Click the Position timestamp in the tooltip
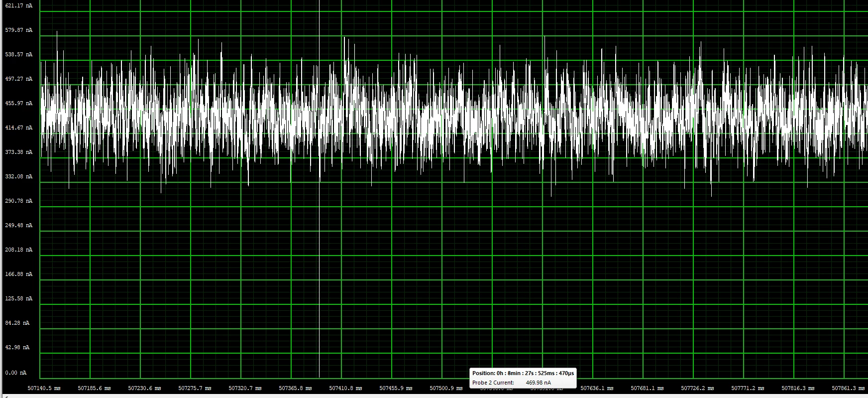This screenshot has width=868, height=398. tap(523, 373)
